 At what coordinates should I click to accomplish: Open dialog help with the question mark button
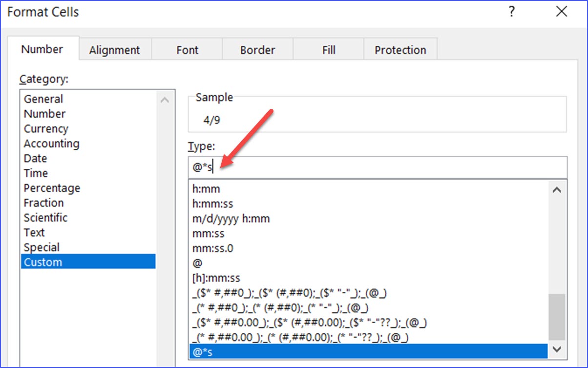(512, 12)
